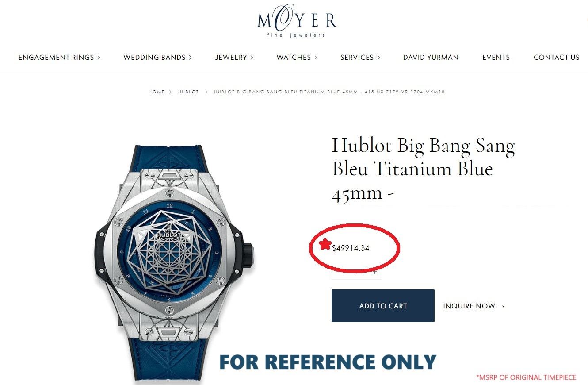Open the Services menu

point(360,57)
